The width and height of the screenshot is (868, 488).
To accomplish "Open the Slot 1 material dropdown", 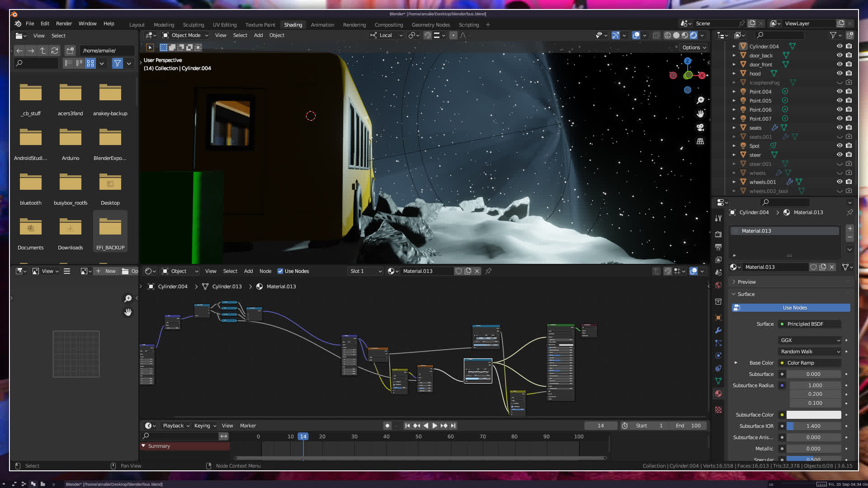I will click(366, 271).
